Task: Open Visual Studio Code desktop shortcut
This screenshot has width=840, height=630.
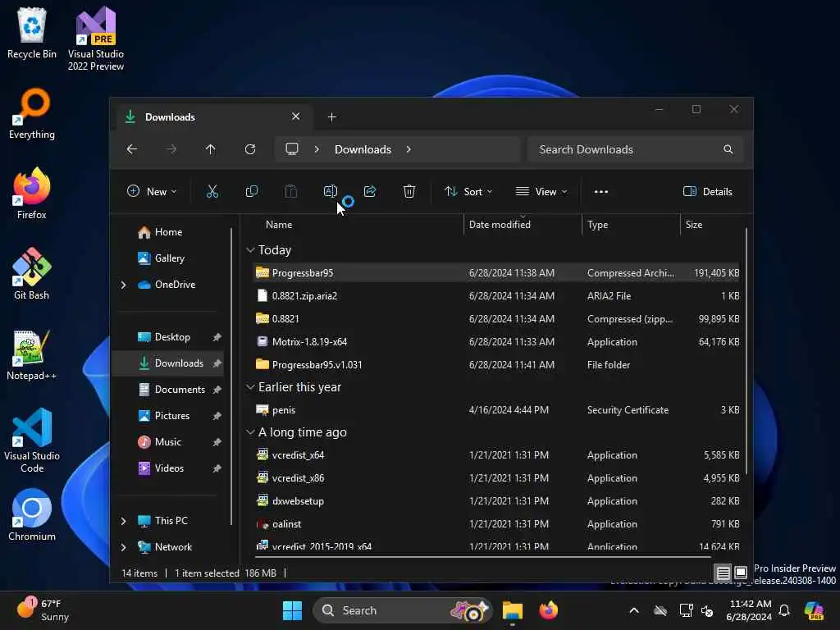Action: coord(32,441)
